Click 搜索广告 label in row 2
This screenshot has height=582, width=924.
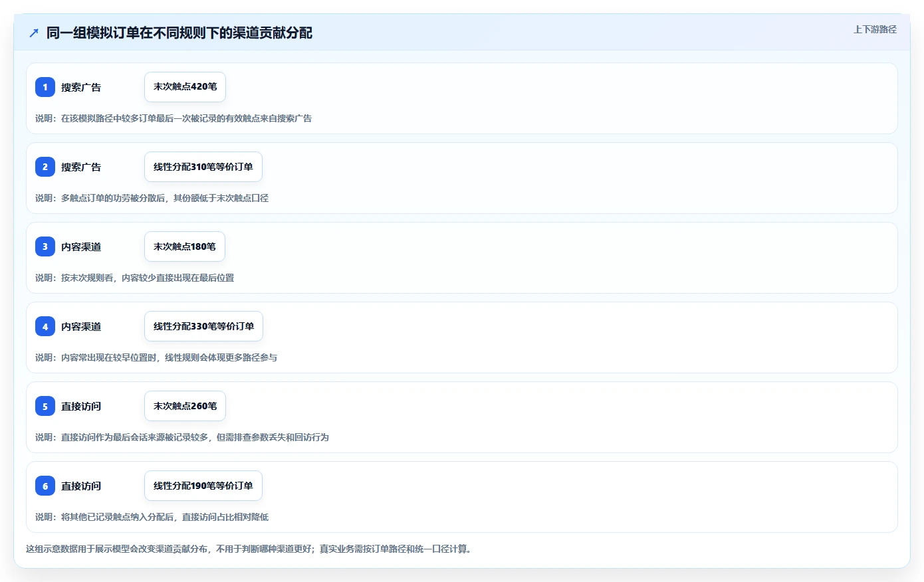pyautogui.click(x=81, y=167)
